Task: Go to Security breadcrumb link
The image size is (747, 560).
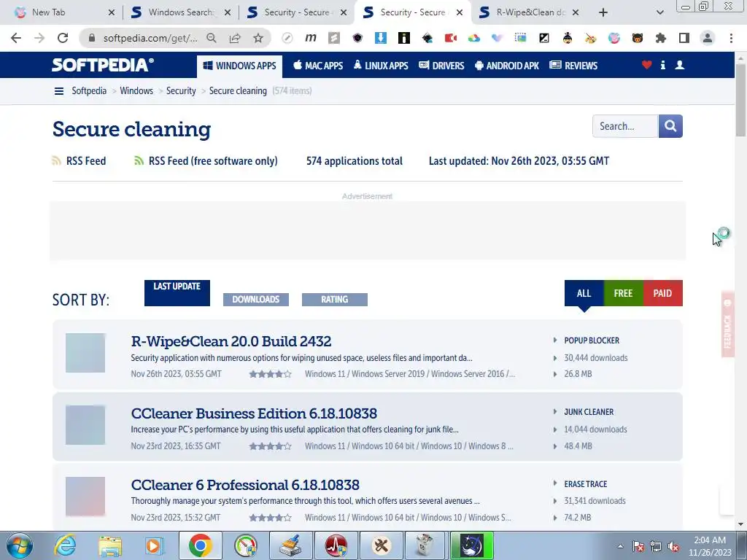Action: click(181, 90)
